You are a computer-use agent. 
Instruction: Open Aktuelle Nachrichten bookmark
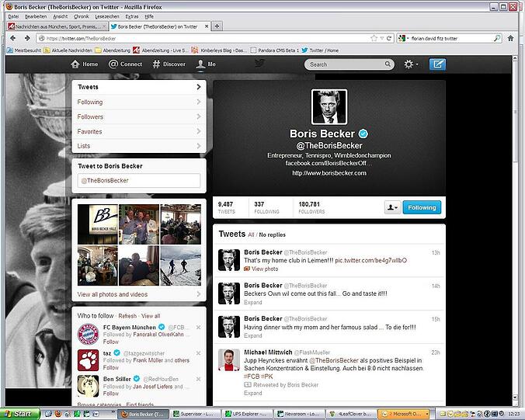click(x=68, y=50)
